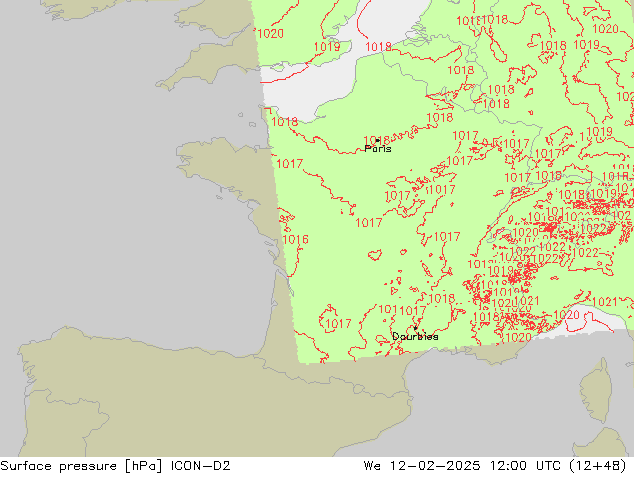Click the 1016 isobar label on the Atlantic coast
634x490 pixels.
pyautogui.click(x=296, y=239)
